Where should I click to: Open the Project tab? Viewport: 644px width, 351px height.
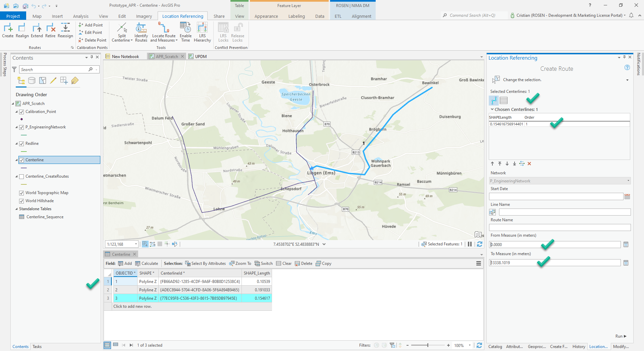[13, 16]
